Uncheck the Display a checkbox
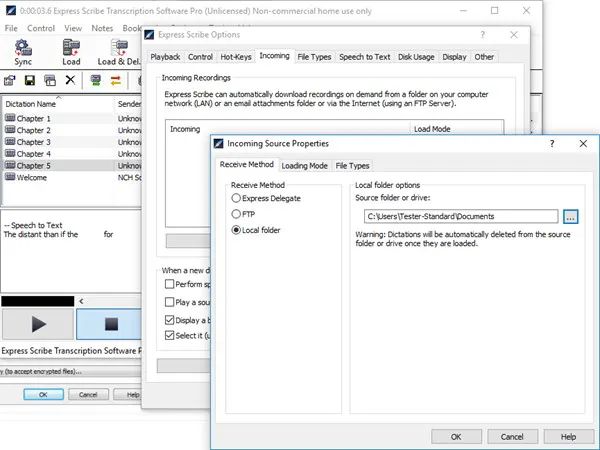Screen dimensions: 600x450 [x=169, y=320]
